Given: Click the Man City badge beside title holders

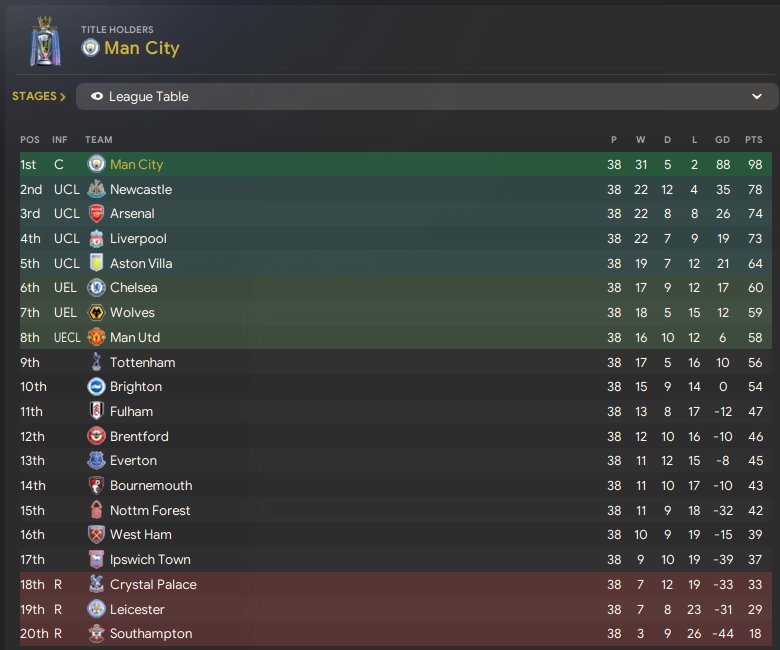Looking at the screenshot, I should pos(91,48).
